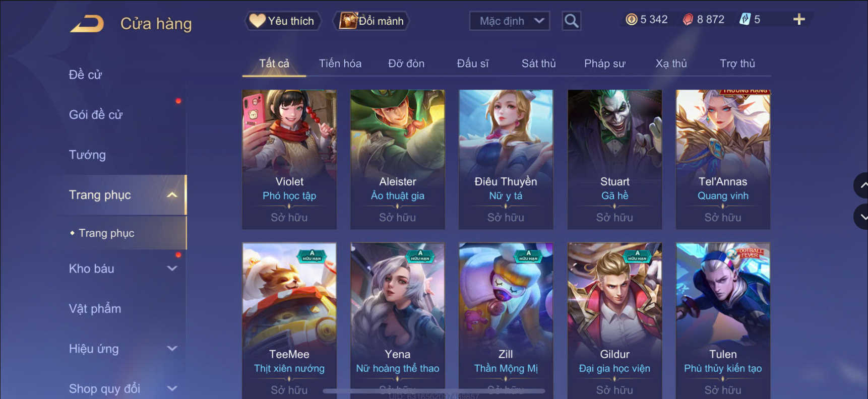
Task: Collapse the Trang phục sidebar section
Action: coord(172,195)
